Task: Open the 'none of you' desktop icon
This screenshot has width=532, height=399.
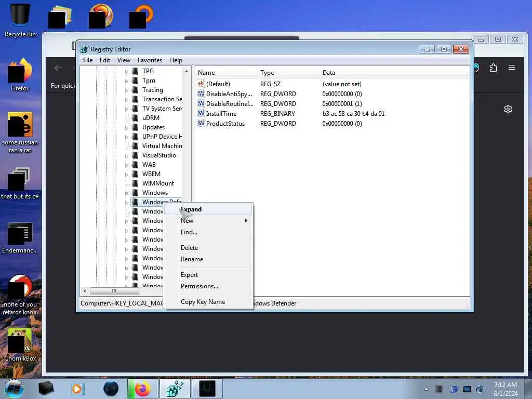Action: [20, 295]
